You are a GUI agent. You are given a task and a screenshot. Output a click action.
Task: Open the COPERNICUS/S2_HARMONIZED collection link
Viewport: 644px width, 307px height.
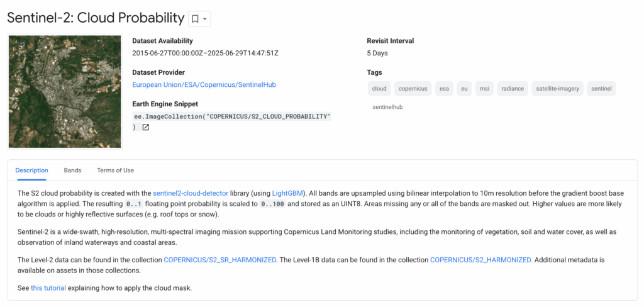click(x=480, y=260)
